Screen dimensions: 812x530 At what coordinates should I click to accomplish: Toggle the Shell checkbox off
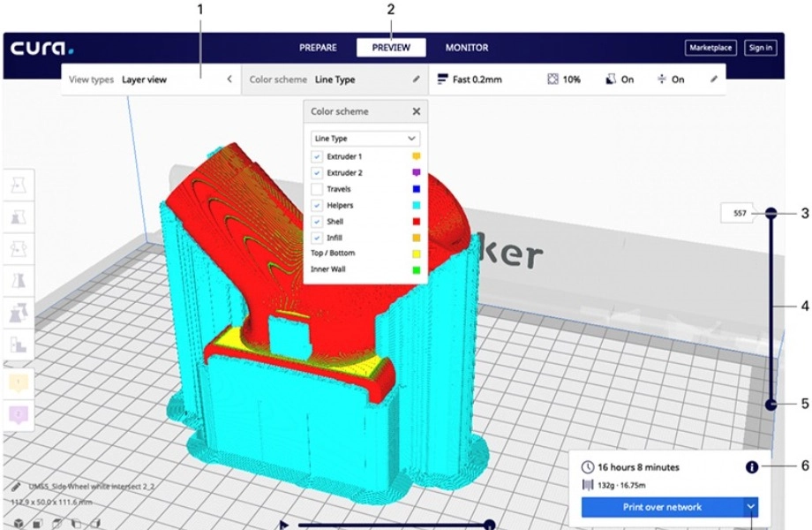point(317,222)
